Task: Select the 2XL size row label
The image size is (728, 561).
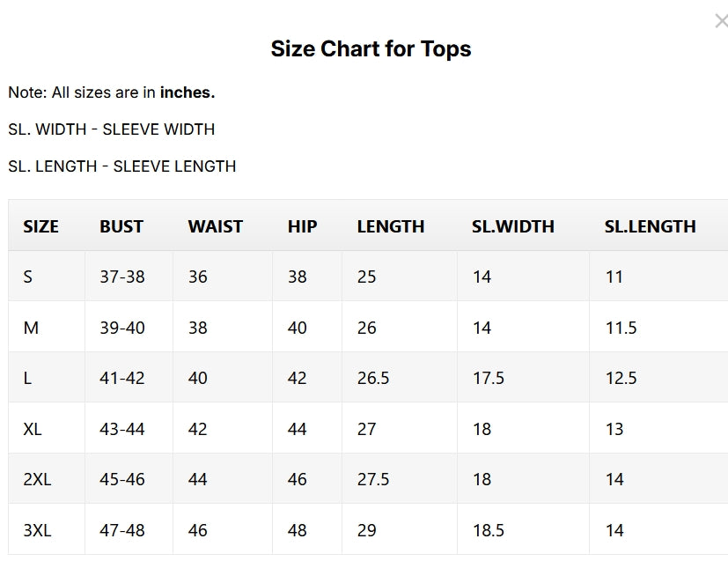Action: (37, 479)
